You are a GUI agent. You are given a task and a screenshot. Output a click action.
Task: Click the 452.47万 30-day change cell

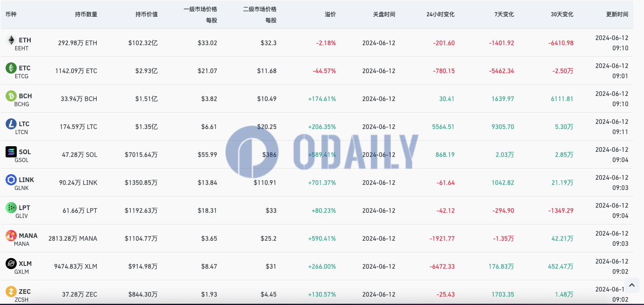pyautogui.click(x=561, y=266)
